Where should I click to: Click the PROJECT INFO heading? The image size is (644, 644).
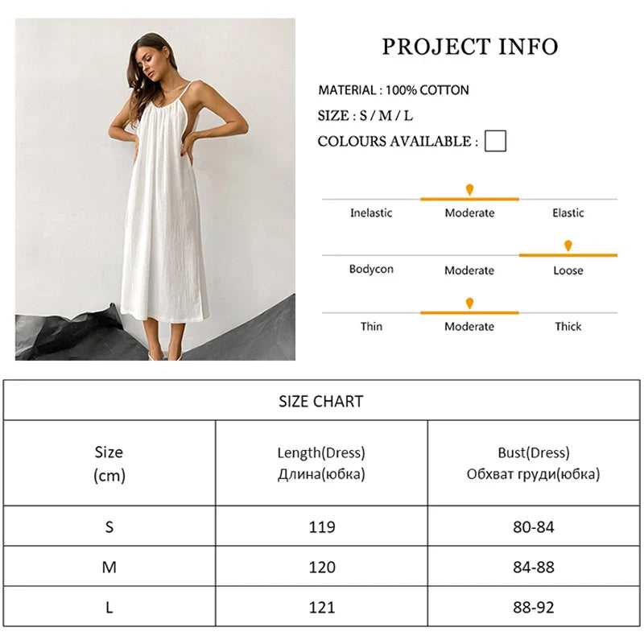469,47
